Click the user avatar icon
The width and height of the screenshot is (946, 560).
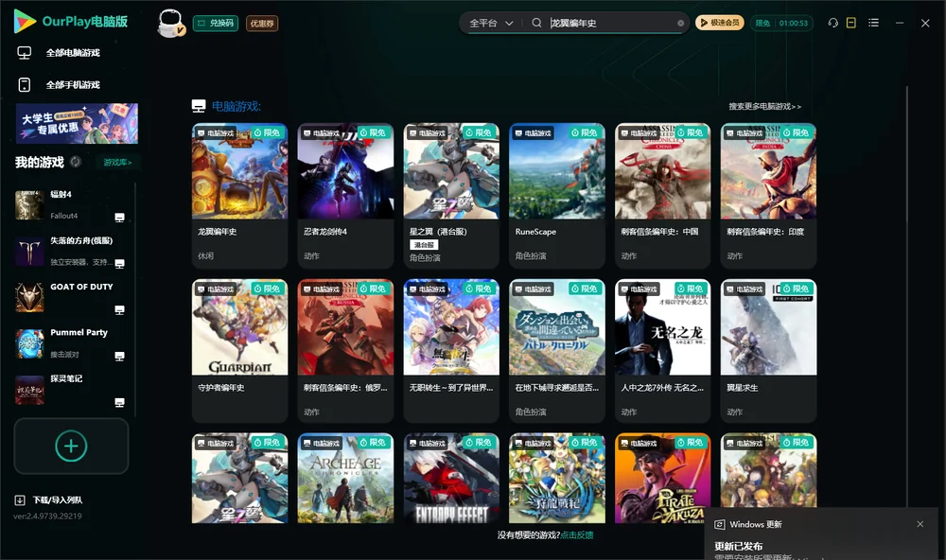[x=170, y=23]
